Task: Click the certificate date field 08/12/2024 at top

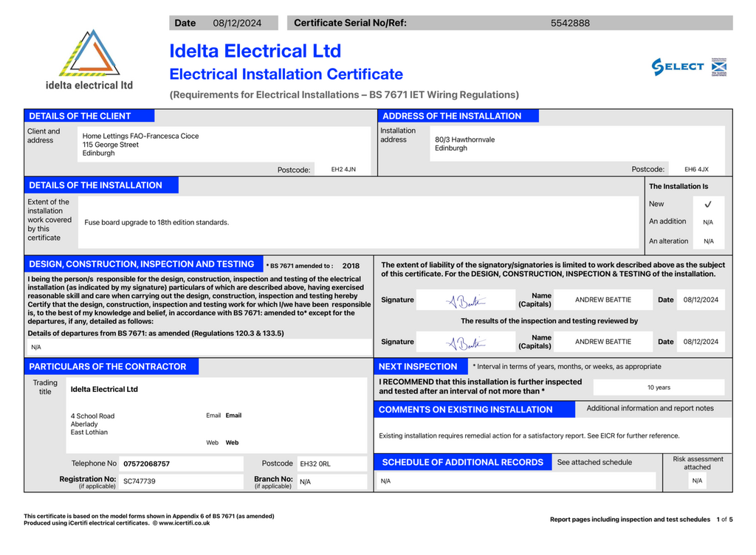Action: point(237,23)
